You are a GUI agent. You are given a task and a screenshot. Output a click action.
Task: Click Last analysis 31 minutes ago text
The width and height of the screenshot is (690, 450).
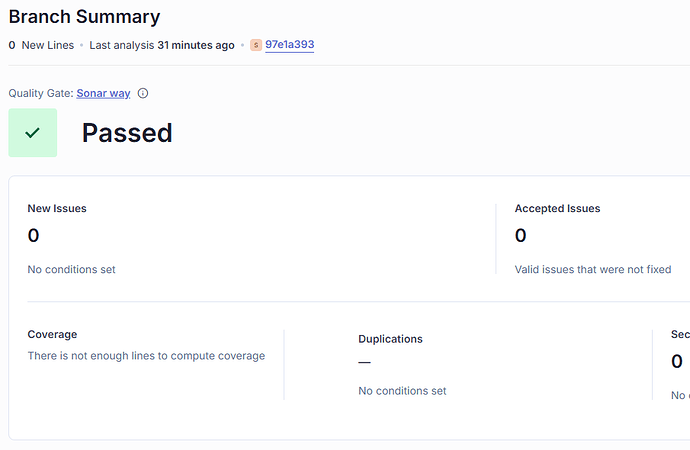[162, 45]
